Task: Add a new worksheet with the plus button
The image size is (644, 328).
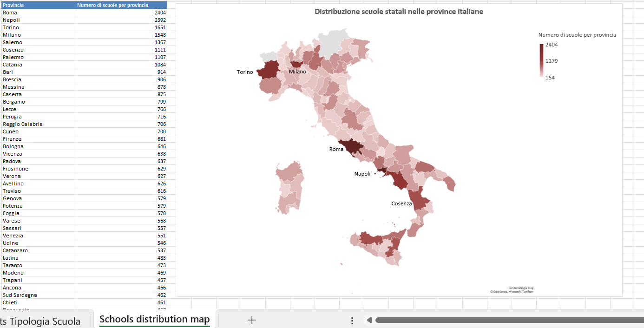Action: coord(251,320)
